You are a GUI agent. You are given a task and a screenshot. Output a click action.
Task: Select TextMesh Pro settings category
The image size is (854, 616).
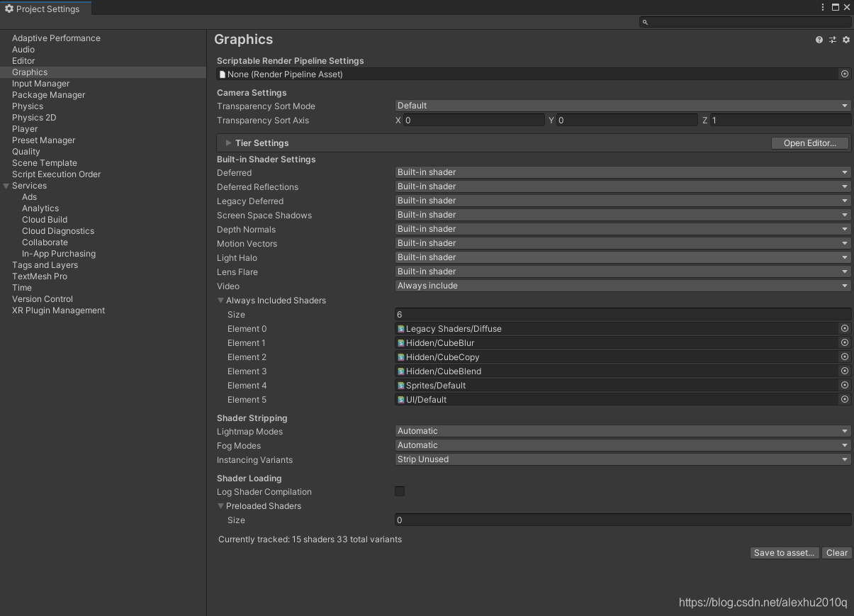coord(40,276)
